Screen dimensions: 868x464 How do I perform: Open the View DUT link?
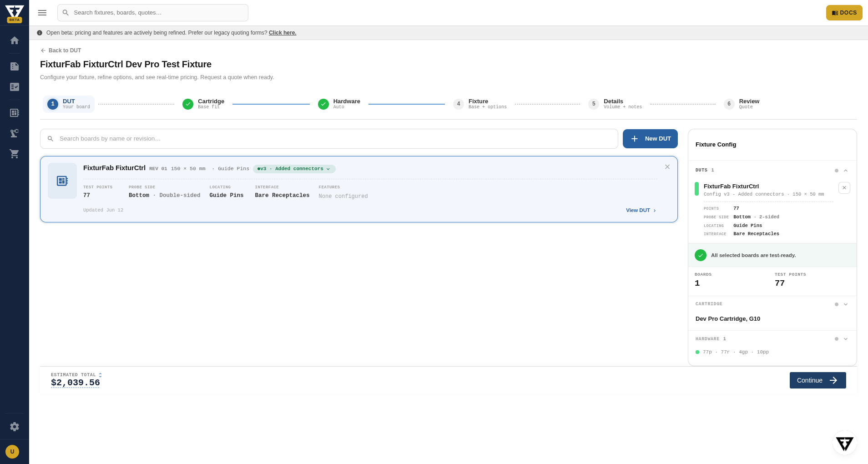click(x=641, y=210)
